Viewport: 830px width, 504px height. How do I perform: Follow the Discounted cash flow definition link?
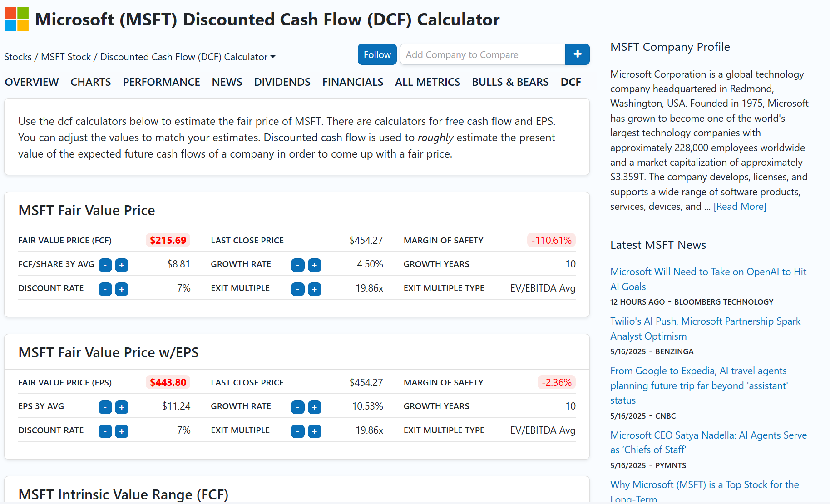[x=315, y=138]
